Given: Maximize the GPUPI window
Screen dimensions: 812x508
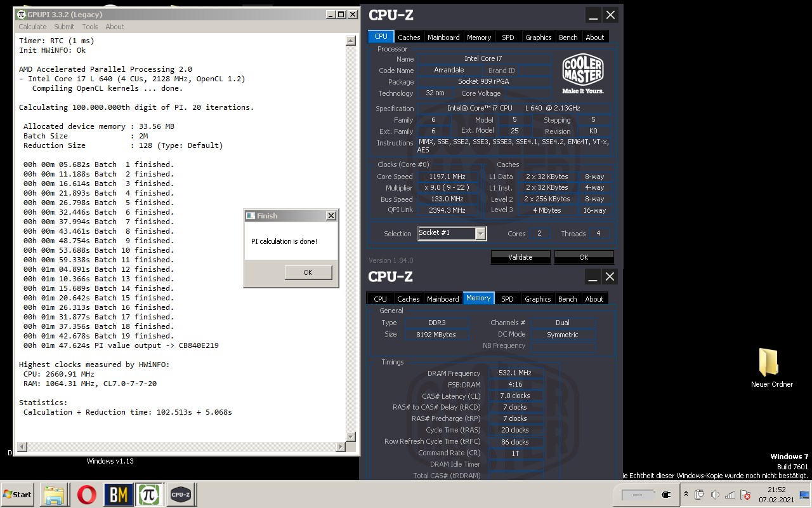Looking at the screenshot, I should coord(341,14).
